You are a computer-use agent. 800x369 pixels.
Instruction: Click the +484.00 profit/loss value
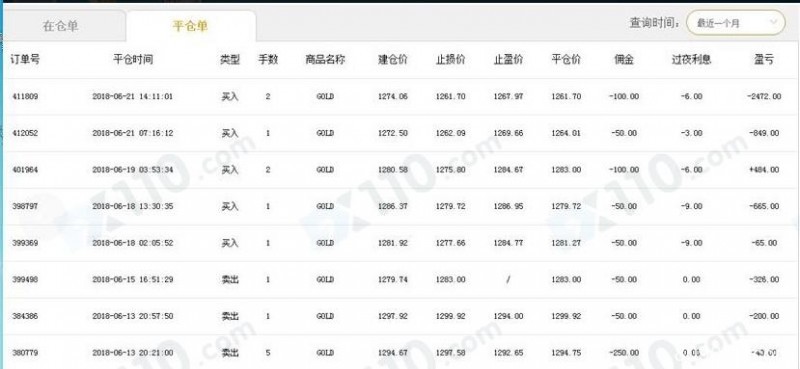(764, 169)
